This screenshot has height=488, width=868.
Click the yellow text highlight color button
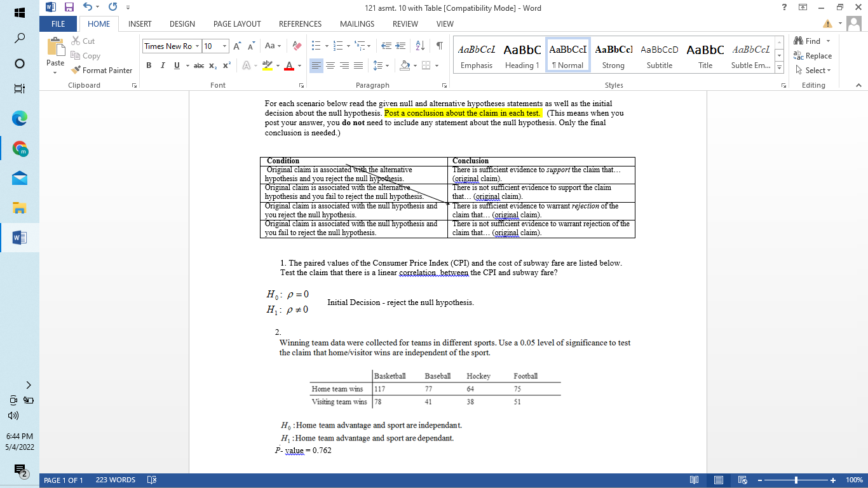click(267, 66)
